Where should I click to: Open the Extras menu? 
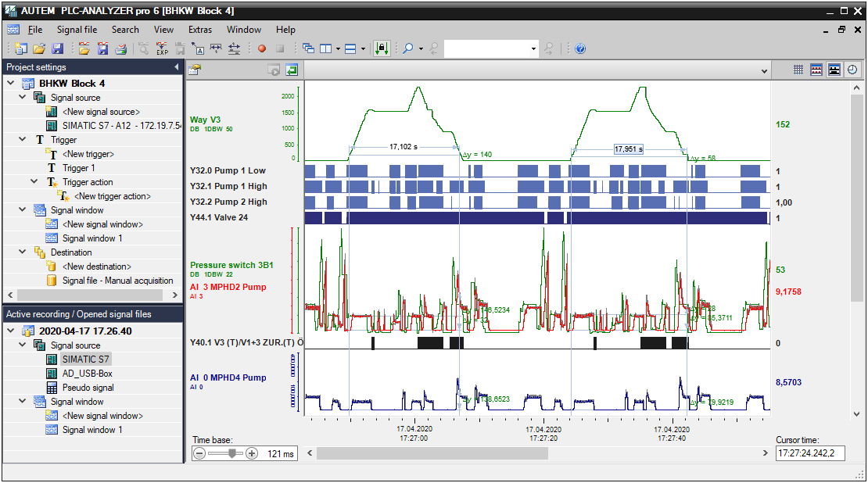200,30
